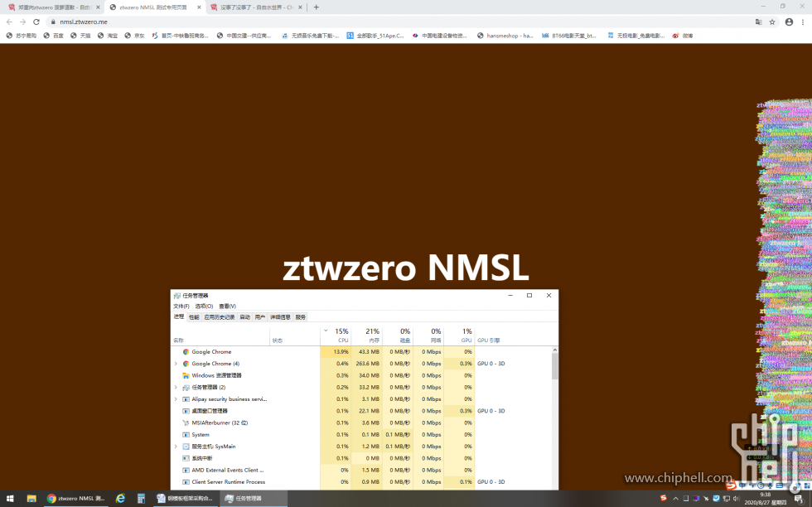Click the taskbar volume speaker icon
This screenshot has height=507, width=812.
pos(736,499)
